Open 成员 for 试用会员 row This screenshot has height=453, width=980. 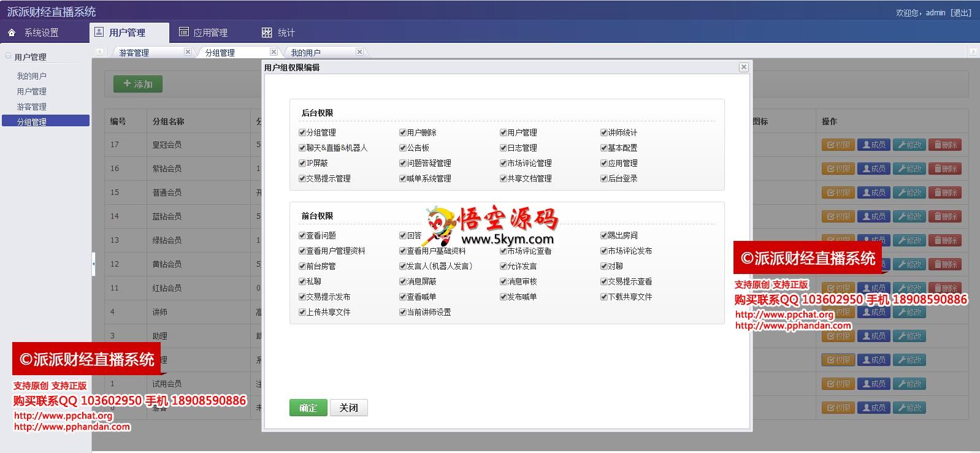pos(873,384)
